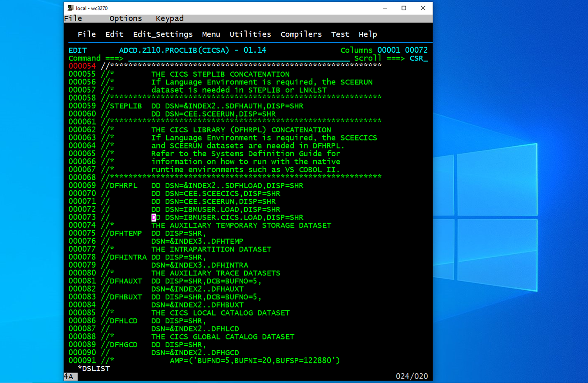Open the Options menu
The image size is (588, 383).
[x=125, y=18]
